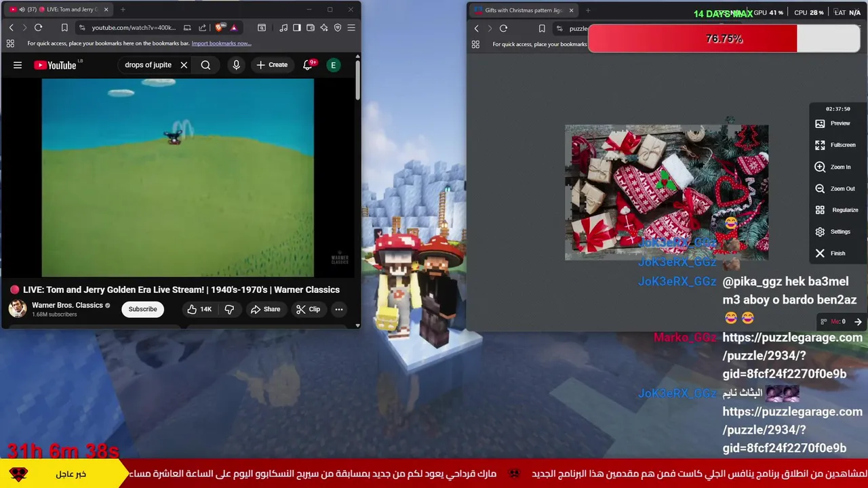Open the 'E' account avatar menu

(x=333, y=65)
